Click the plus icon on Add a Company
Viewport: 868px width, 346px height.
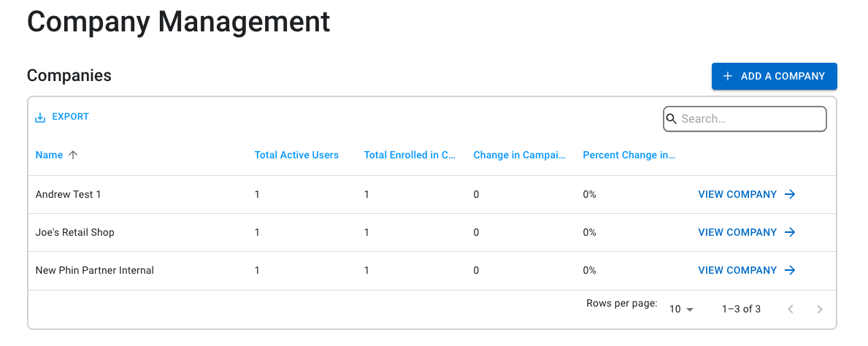[728, 77]
